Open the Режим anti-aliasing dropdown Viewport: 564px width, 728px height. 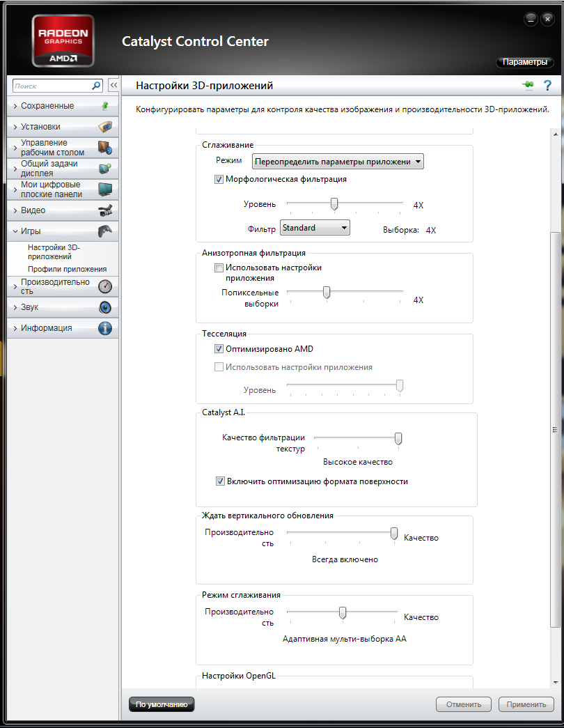tap(338, 162)
